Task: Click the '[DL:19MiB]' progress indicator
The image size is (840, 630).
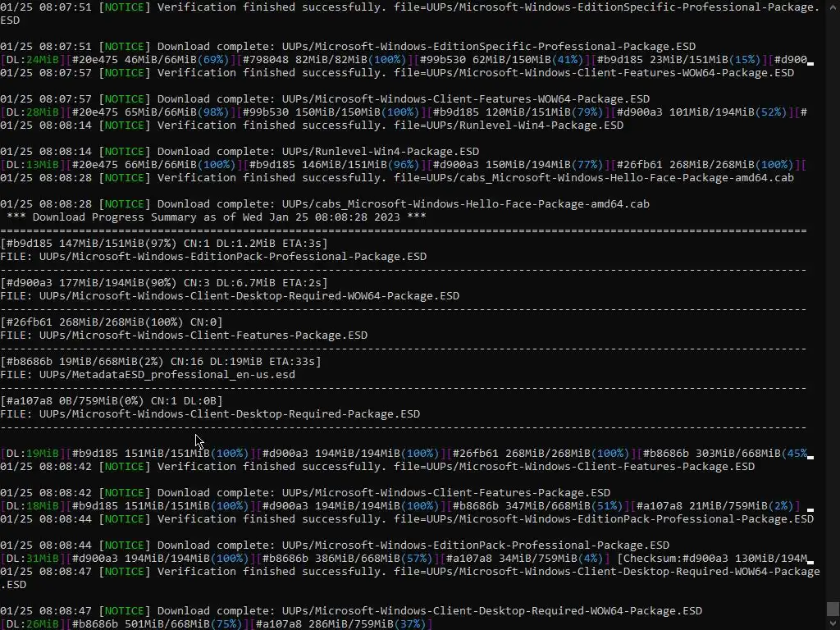Action: 33,453
